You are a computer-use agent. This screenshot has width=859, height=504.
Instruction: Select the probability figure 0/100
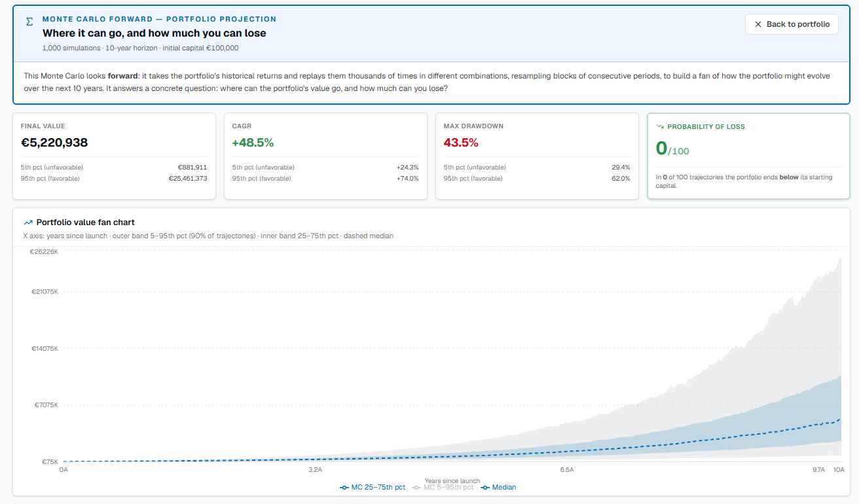pyautogui.click(x=672, y=149)
